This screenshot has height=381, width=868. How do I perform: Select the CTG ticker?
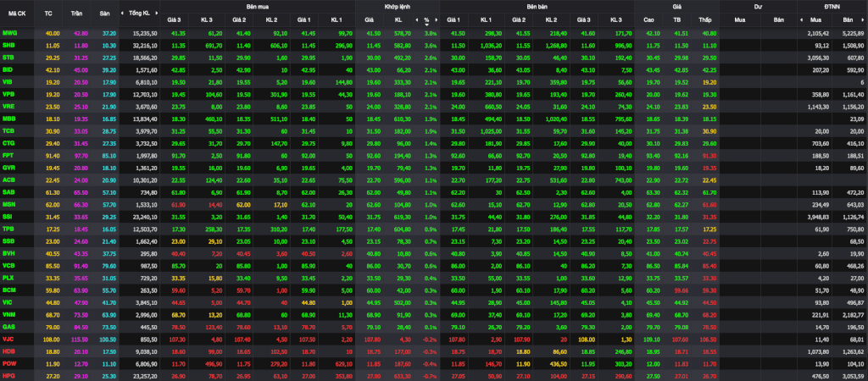[8, 143]
